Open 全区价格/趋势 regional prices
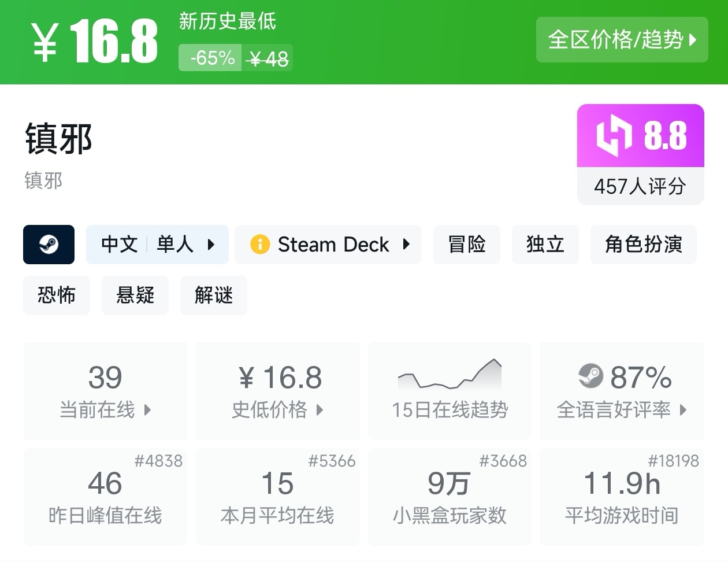 click(622, 40)
